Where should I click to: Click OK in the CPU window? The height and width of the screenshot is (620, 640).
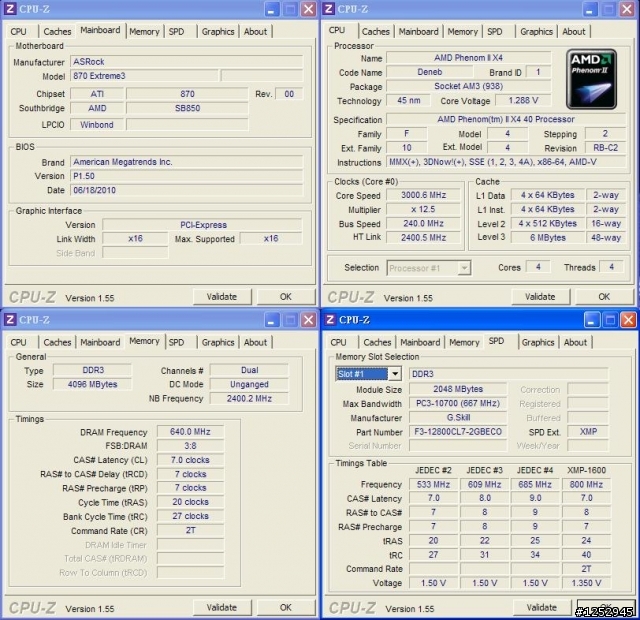coord(604,297)
